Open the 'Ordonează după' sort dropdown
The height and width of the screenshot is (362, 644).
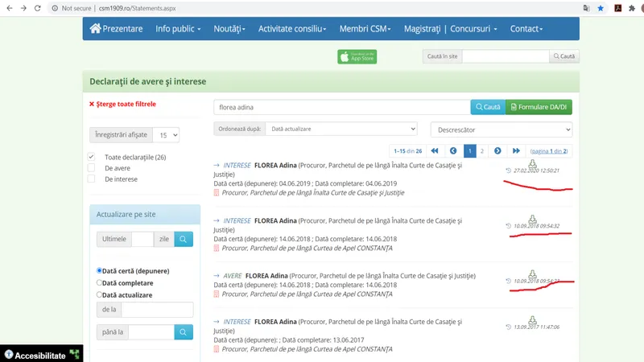click(x=341, y=129)
